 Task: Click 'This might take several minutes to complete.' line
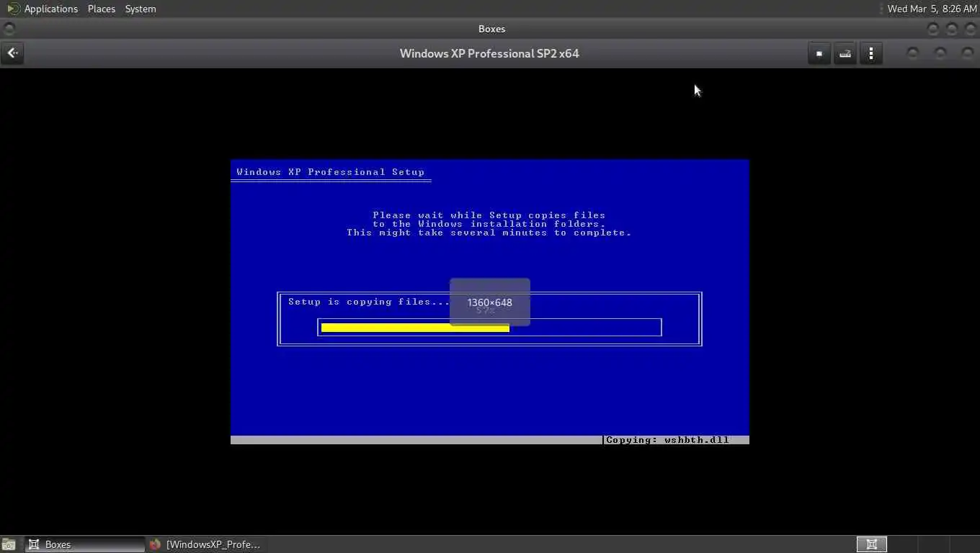tap(489, 233)
